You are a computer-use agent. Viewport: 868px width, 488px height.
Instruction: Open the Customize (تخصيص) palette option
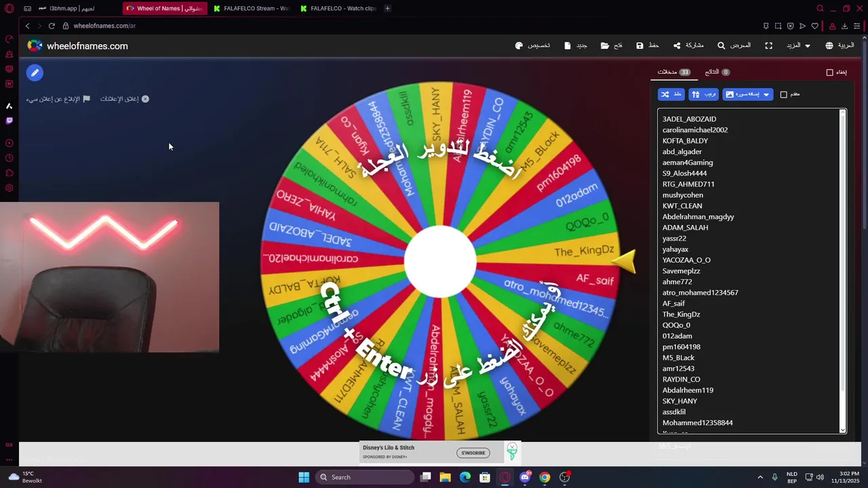pos(532,45)
